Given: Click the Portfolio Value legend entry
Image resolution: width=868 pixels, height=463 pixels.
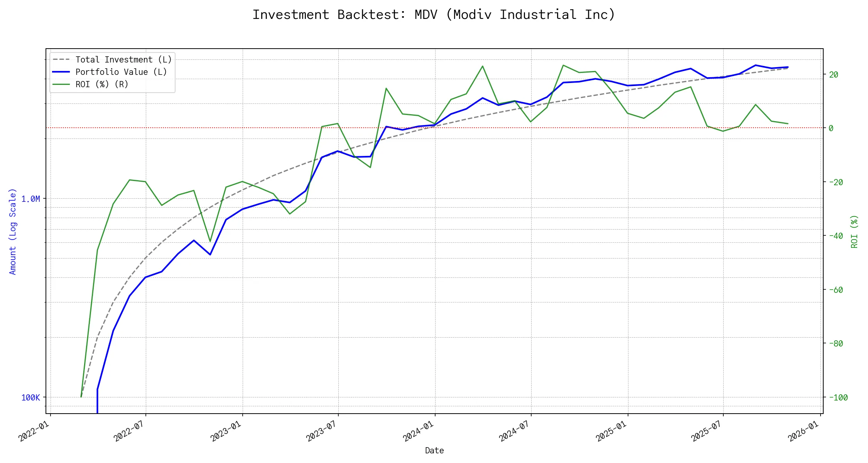Looking at the screenshot, I should (121, 72).
